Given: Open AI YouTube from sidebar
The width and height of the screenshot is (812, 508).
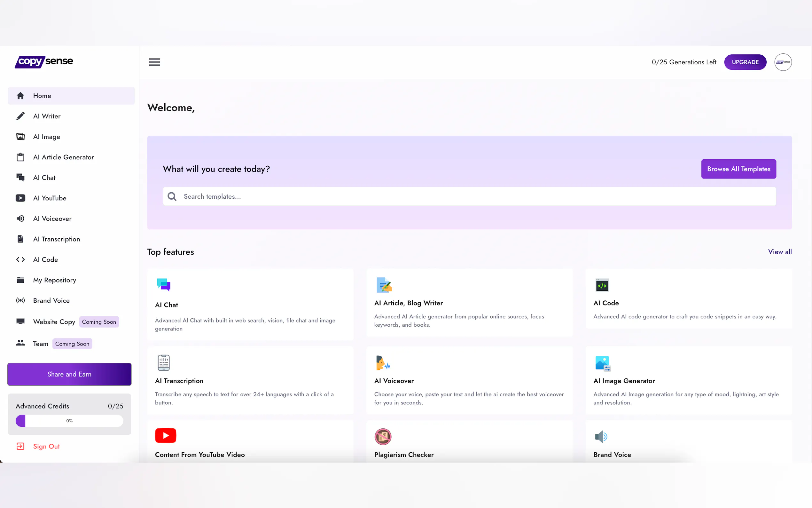Looking at the screenshot, I should pos(50,198).
